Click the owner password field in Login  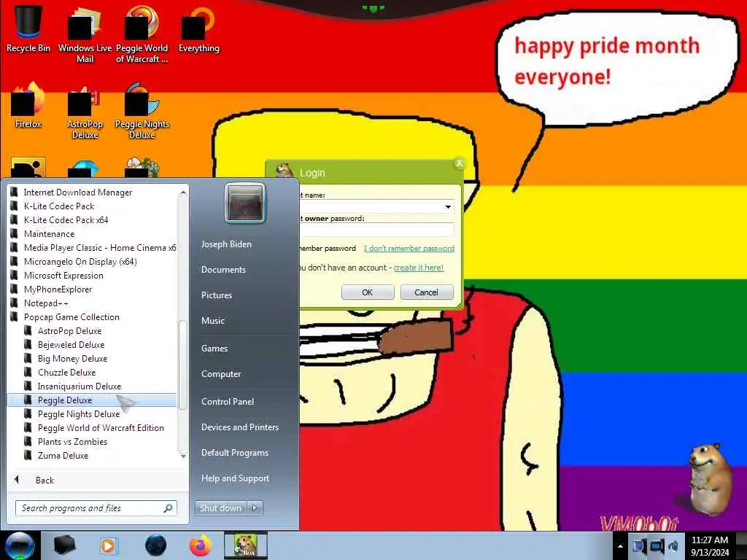click(x=376, y=230)
